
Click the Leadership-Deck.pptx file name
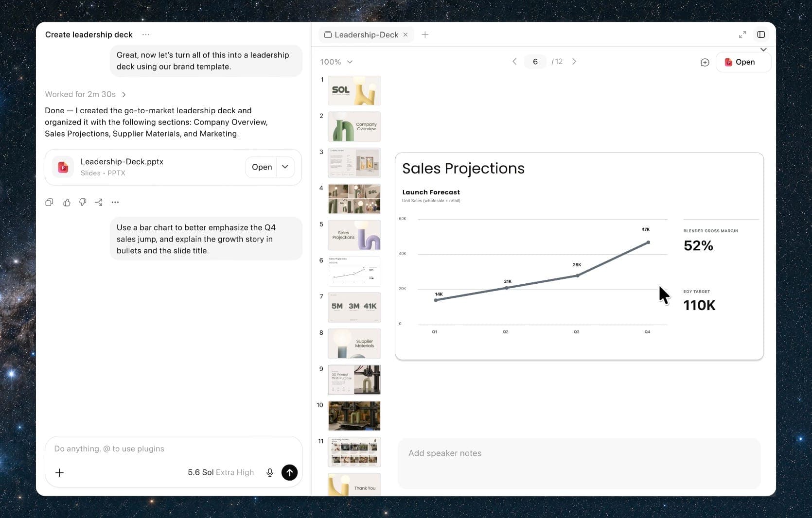click(122, 161)
